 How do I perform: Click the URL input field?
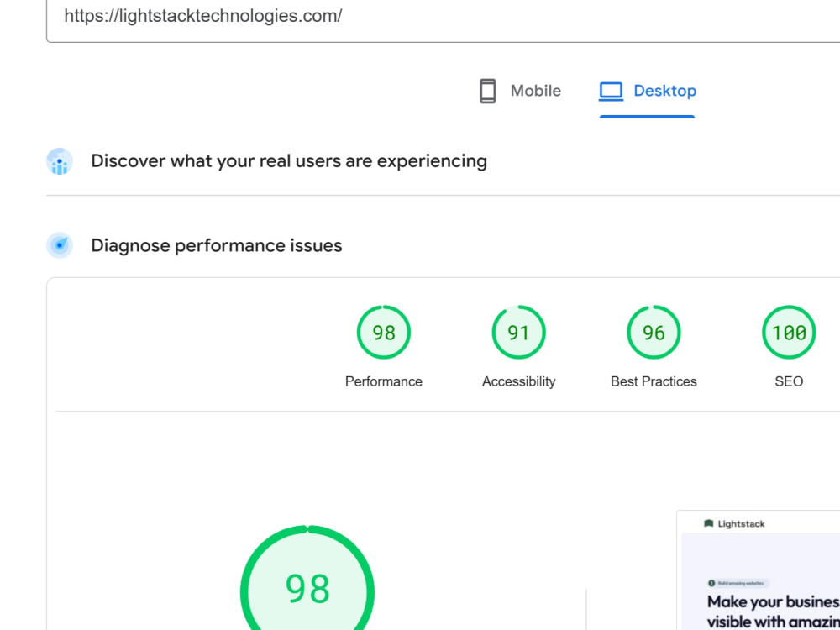[443, 17]
